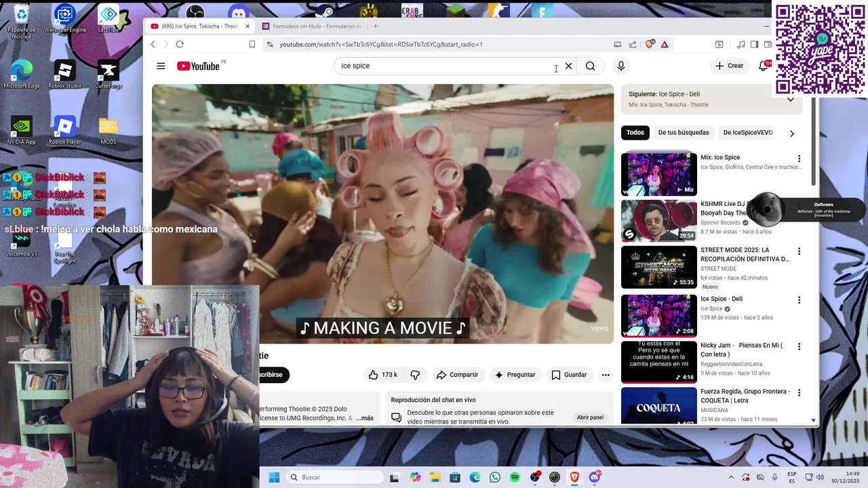View site information in address bar

[269, 44]
